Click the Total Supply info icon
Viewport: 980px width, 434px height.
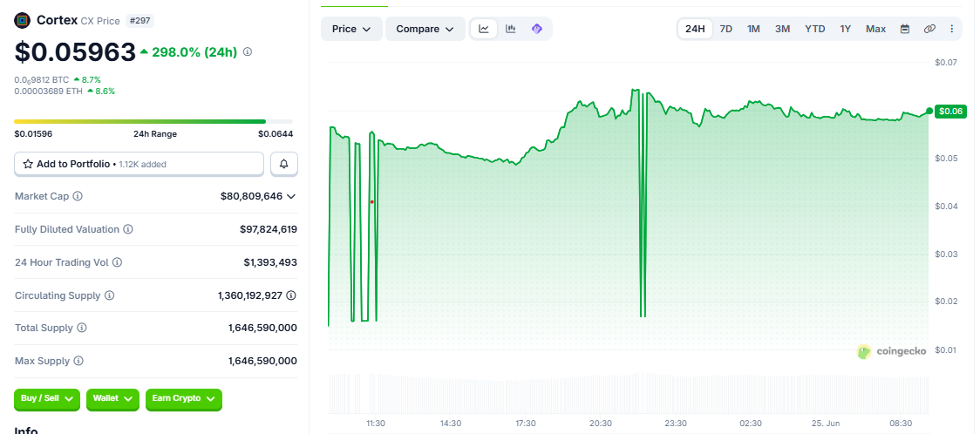point(82,328)
